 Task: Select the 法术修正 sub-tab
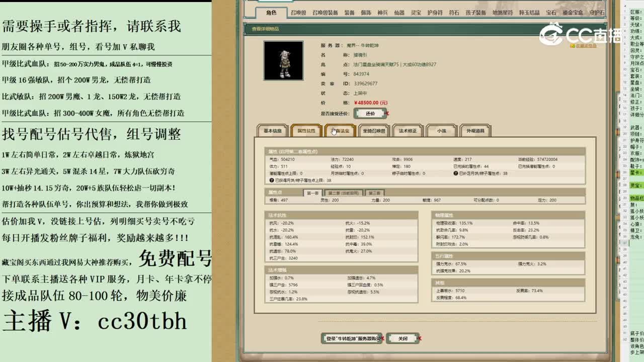[x=408, y=131]
